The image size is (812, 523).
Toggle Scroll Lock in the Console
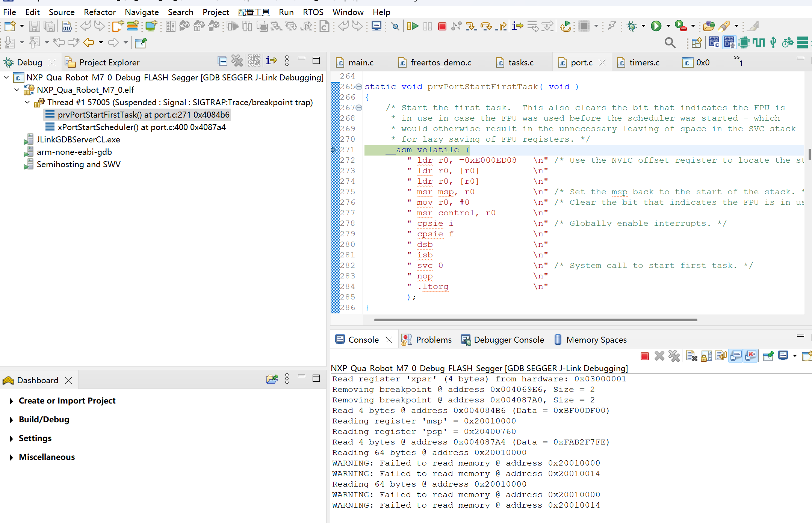click(x=706, y=356)
